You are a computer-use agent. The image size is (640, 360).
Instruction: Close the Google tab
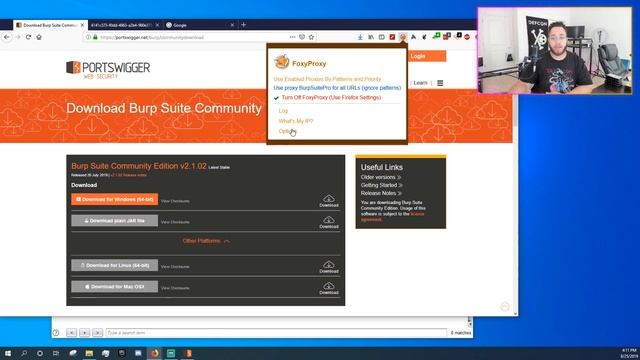click(232, 25)
